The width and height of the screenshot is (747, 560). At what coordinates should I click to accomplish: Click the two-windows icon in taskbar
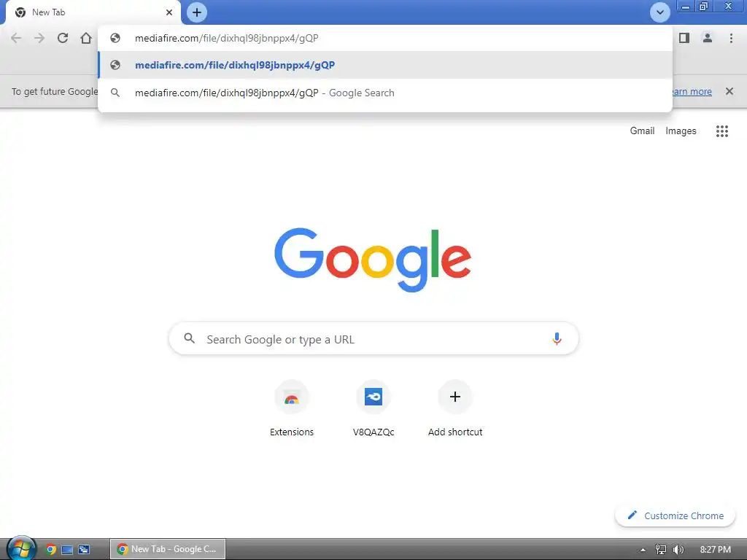(x=84, y=550)
